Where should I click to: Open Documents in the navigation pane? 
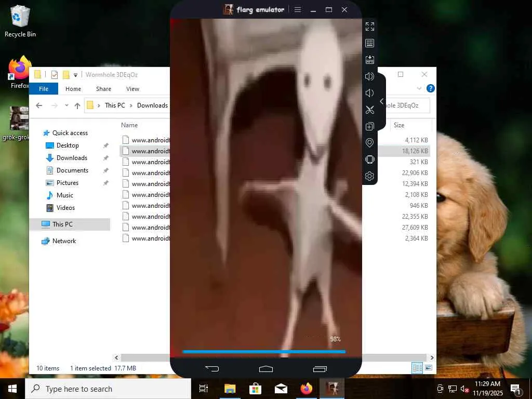click(72, 170)
